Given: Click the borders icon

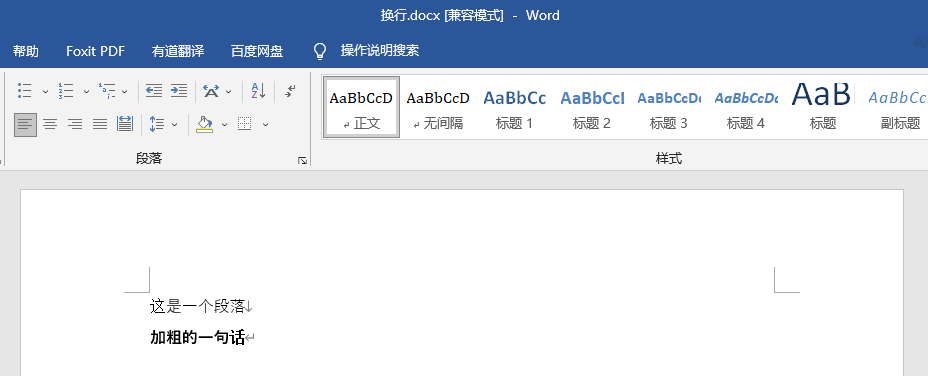Looking at the screenshot, I should tap(244, 124).
